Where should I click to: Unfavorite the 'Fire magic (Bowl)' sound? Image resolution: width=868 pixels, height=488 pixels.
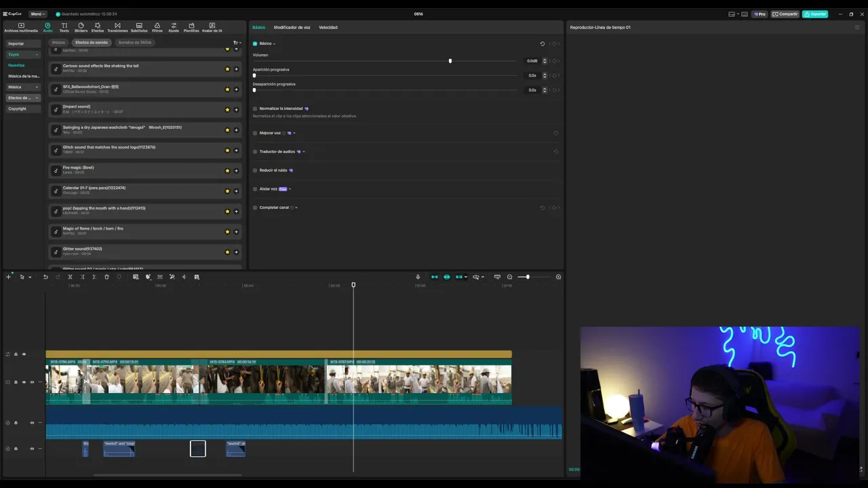pos(227,170)
